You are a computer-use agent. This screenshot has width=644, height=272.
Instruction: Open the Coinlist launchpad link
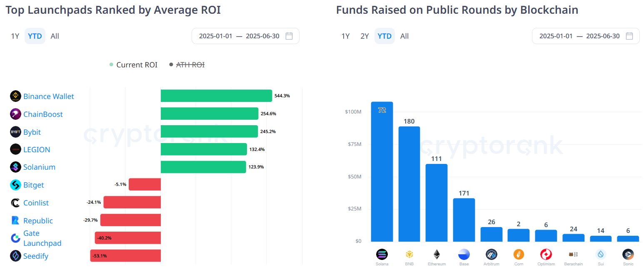(x=36, y=203)
